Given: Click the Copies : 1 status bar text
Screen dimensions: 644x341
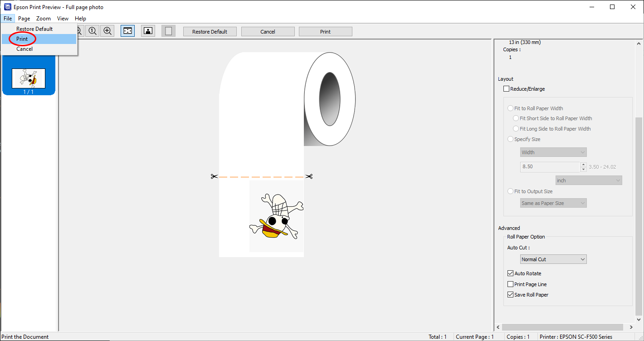Looking at the screenshot, I should click(518, 337).
